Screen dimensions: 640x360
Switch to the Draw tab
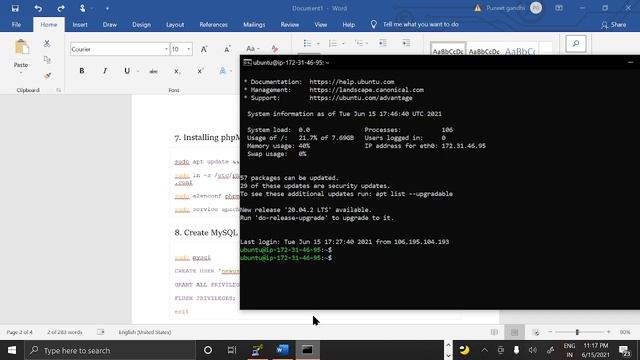(109, 24)
